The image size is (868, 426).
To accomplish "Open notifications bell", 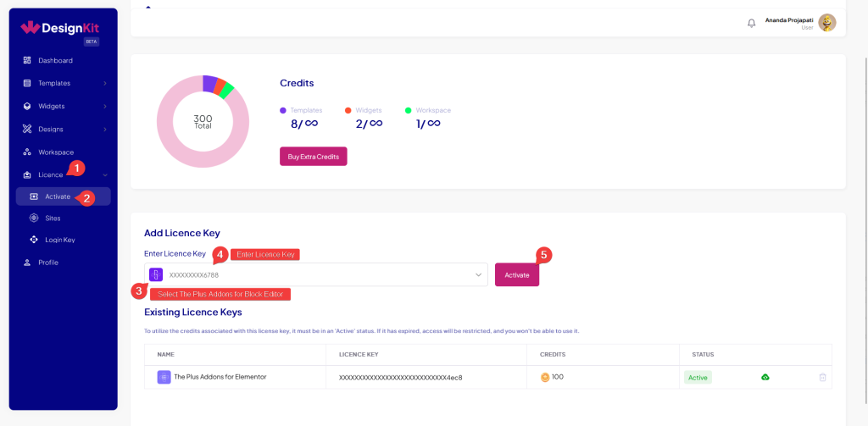I will point(751,23).
